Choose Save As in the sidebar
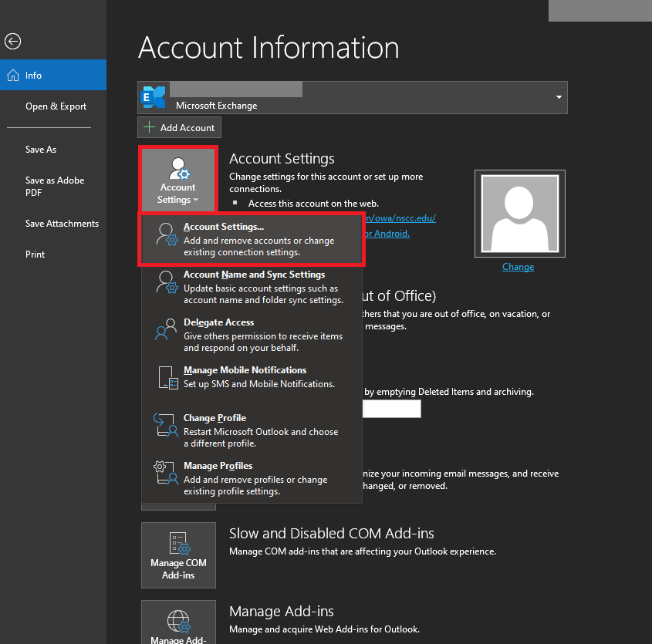The image size is (652, 644). (41, 150)
